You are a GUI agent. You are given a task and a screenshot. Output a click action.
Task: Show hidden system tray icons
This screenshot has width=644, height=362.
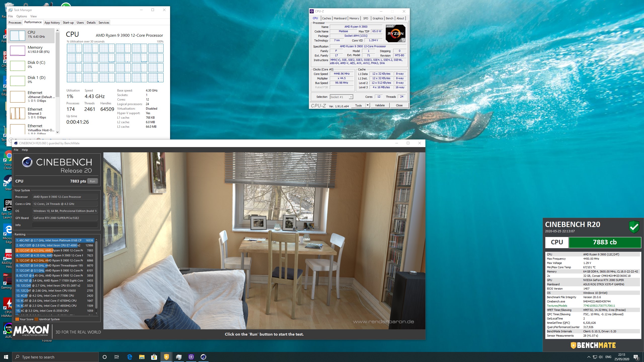(x=589, y=357)
